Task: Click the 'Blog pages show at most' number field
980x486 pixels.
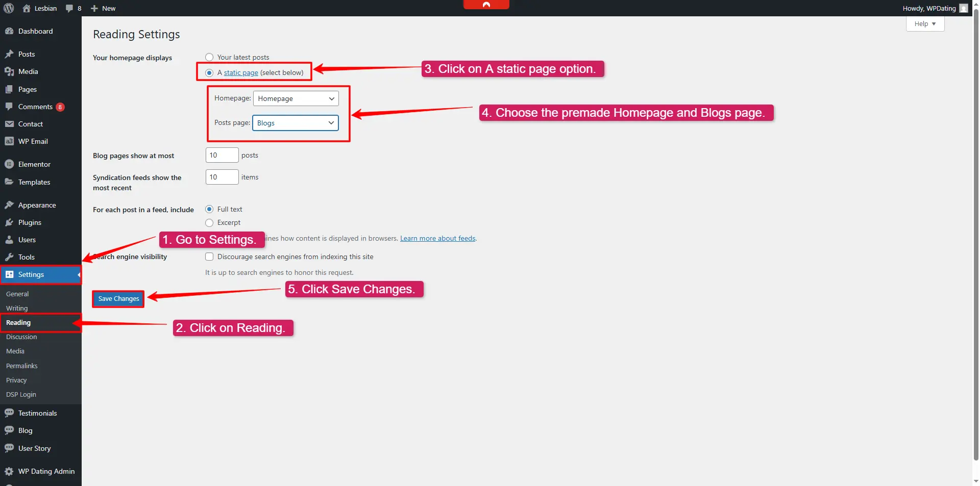Action: [222, 155]
